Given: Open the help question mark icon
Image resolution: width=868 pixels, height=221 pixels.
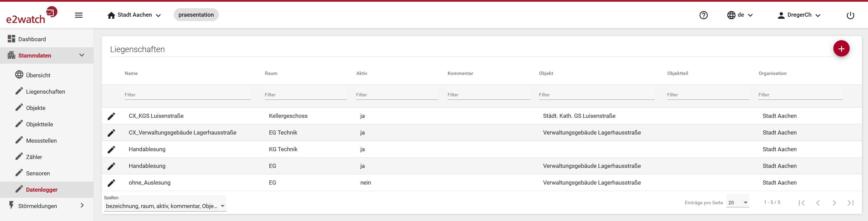Looking at the screenshot, I should click(x=704, y=15).
